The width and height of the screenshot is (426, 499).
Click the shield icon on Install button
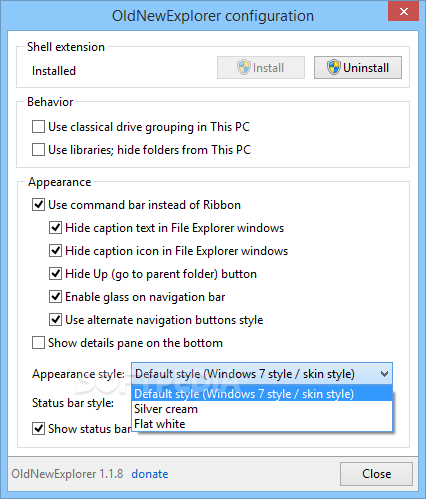pyautogui.click(x=243, y=67)
